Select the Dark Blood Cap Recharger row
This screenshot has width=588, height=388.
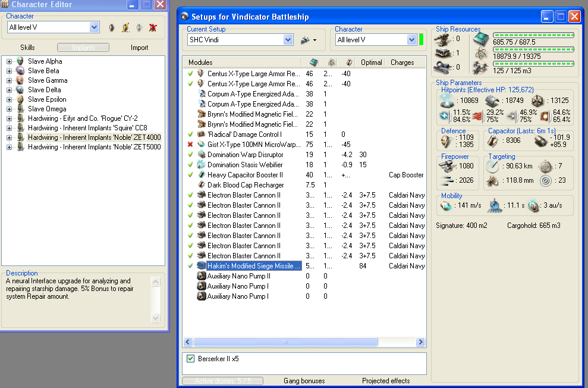coord(304,185)
